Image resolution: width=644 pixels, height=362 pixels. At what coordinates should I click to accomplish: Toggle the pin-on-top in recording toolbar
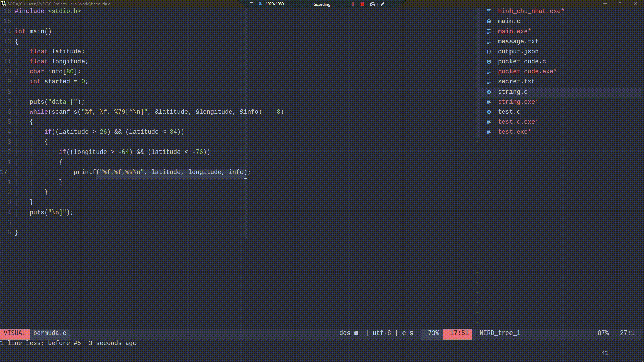(260, 4)
